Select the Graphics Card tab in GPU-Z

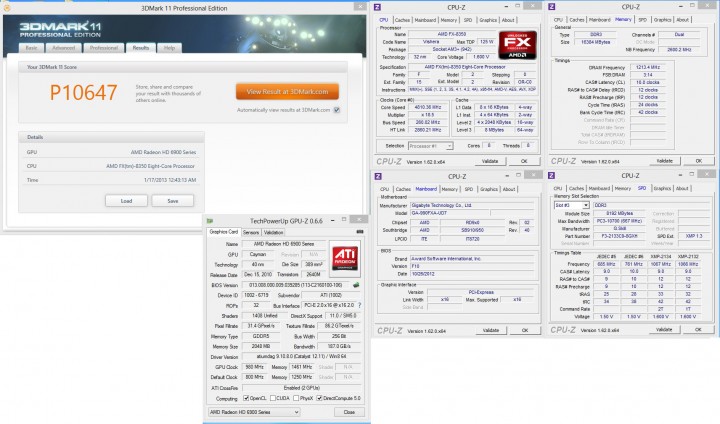click(224, 232)
